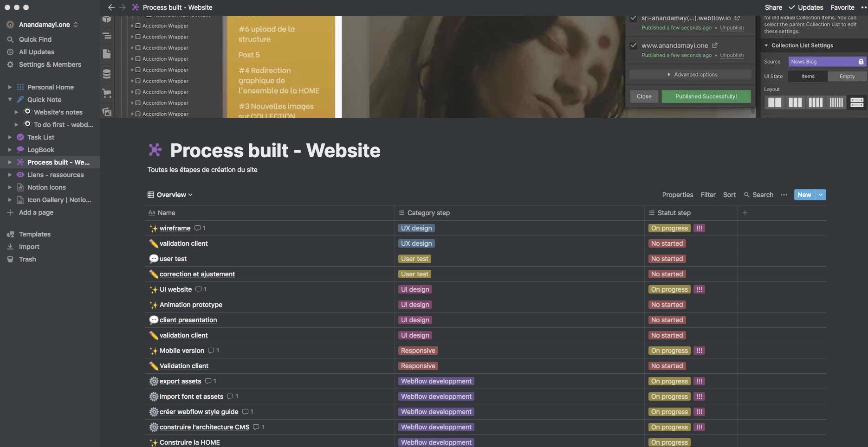Open the Updates menu
The height and width of the screenshot is (447, 868).
click(x=806, y=7)
